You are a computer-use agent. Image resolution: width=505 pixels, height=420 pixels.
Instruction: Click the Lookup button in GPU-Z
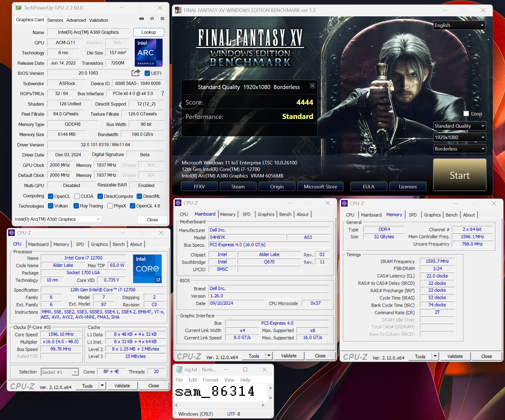pos(149,32)
